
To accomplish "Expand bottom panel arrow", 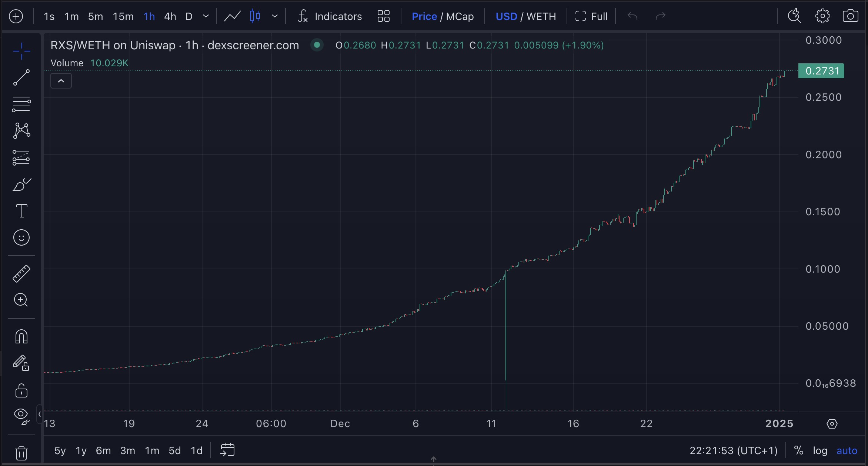I will click(x=434, y=460).
